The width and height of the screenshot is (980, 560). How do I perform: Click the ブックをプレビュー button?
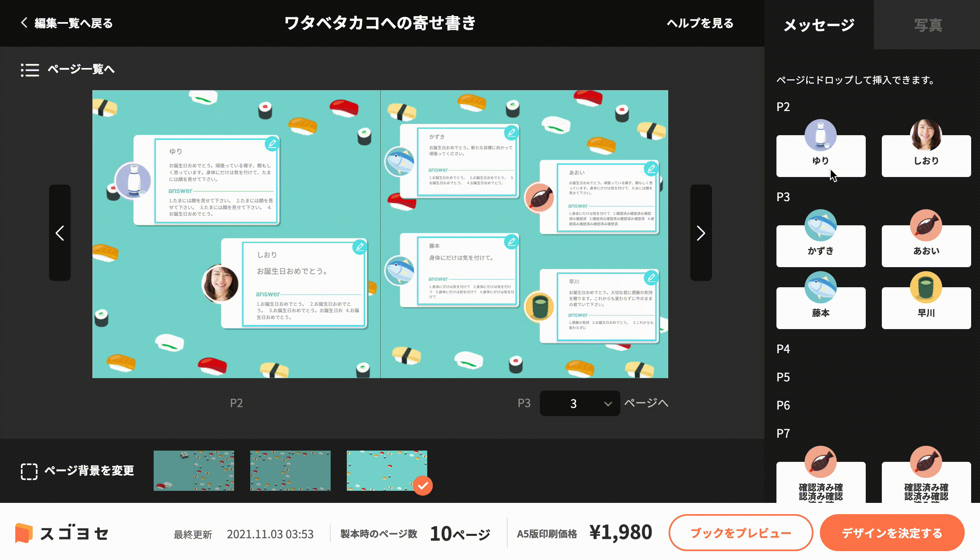click(741, 533)
